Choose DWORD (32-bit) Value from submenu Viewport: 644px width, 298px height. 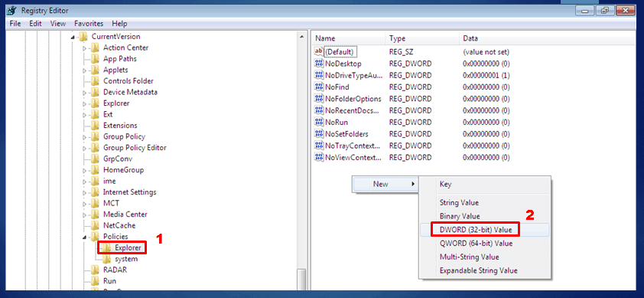tap(476, 229)
